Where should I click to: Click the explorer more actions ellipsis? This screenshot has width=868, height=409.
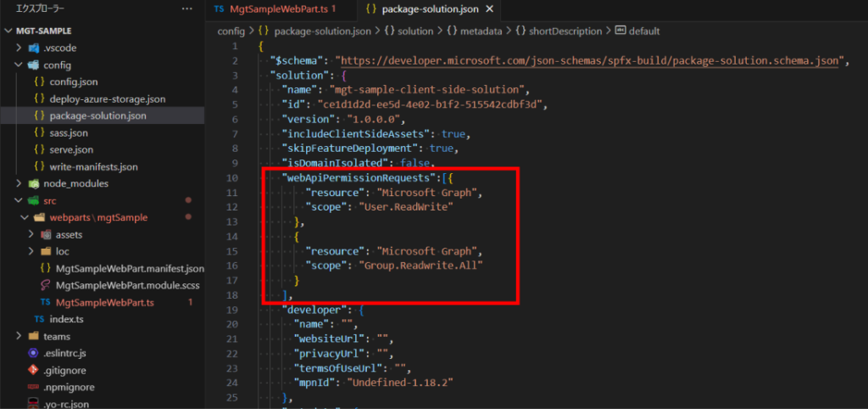point(186,9)
